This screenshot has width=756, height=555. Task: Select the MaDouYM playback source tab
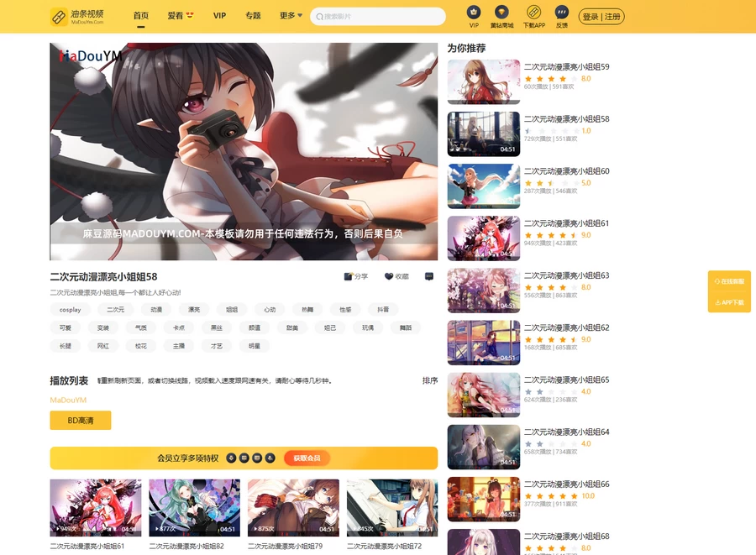pyautogui.click(x=68, y=400)
